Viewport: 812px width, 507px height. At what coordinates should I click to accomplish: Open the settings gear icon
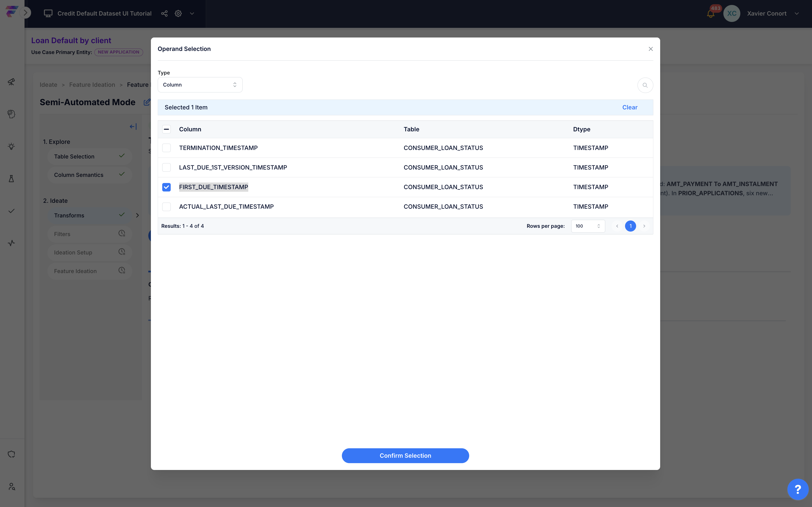[x=178, y=13]
